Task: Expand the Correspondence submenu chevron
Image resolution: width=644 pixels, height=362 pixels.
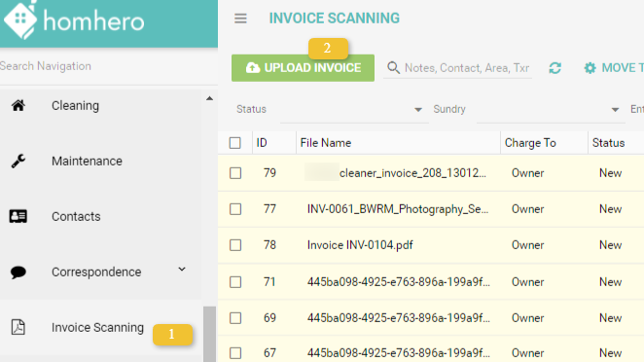Action: point(182,270)
